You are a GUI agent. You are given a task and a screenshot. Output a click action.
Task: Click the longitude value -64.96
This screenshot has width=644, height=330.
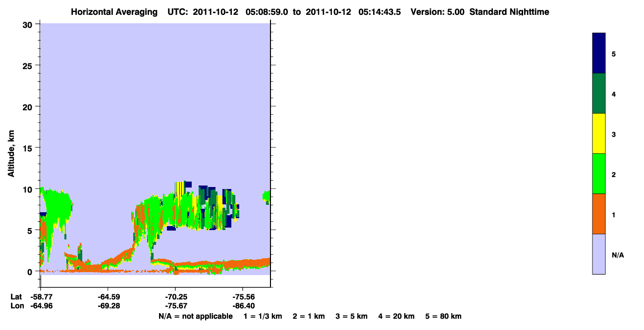pos(41,306)
